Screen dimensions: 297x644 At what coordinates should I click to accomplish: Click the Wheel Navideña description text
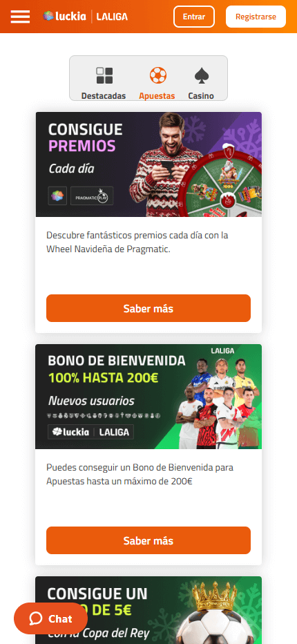(137, 243)
